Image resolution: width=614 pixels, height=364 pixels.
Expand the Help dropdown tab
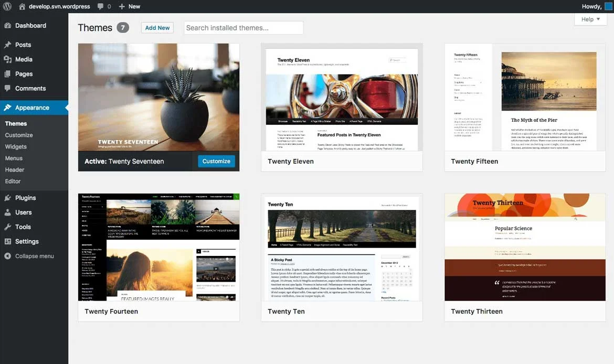(x=590, y=19)
